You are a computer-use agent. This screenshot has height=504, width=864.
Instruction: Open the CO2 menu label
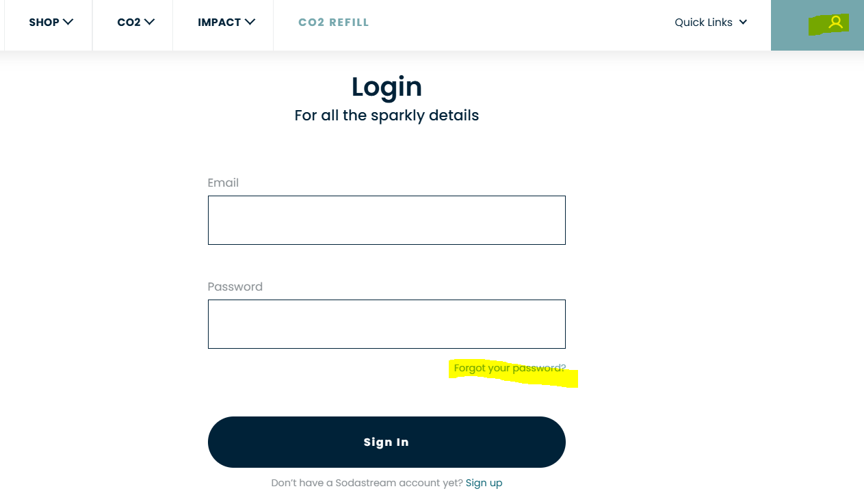coord(129,23)
